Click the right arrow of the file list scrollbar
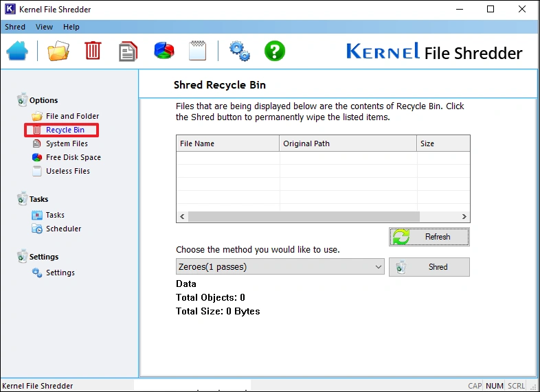This screenshot has width=540, height=392. click(464, 216)
